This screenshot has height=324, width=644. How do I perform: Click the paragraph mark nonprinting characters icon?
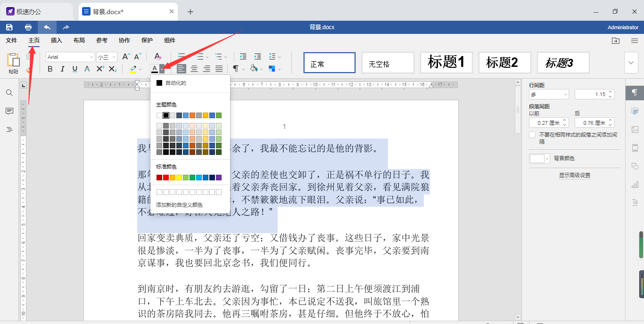tap(236, 69)
